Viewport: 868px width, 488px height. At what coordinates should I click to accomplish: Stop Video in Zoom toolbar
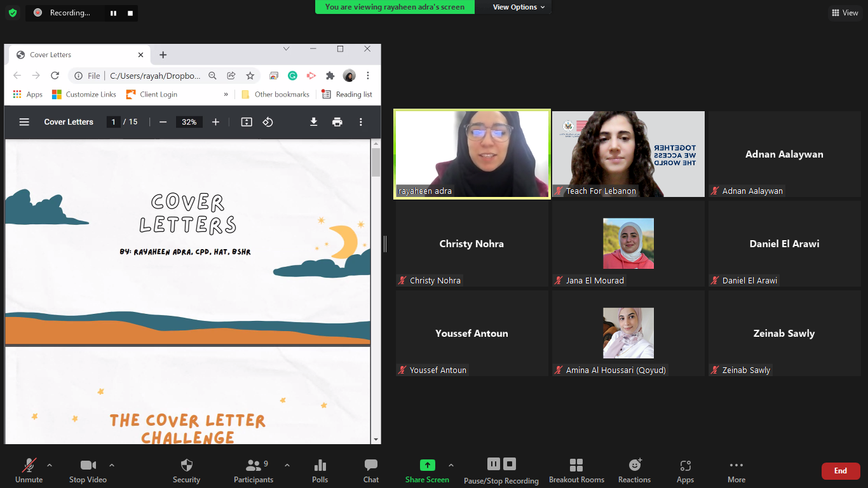coord(88,470)
